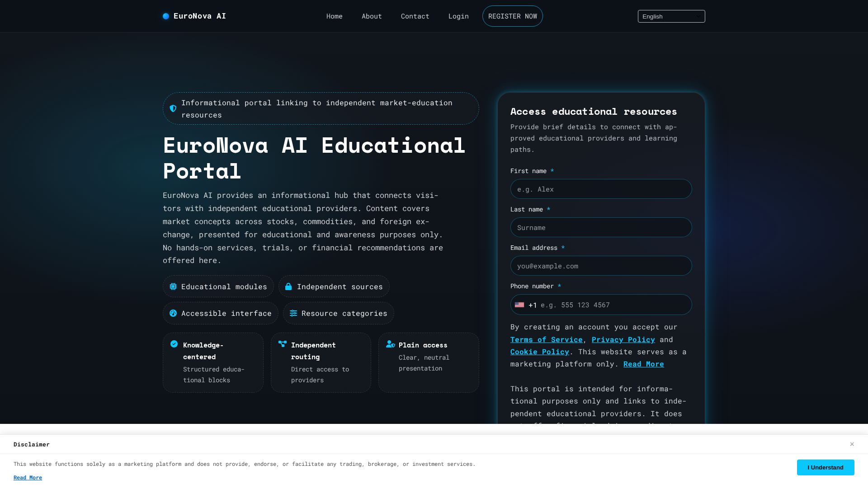Click Read More in the registration form
Image resolution: width=868 pixels, height=488 pixels.
[644, 364]
